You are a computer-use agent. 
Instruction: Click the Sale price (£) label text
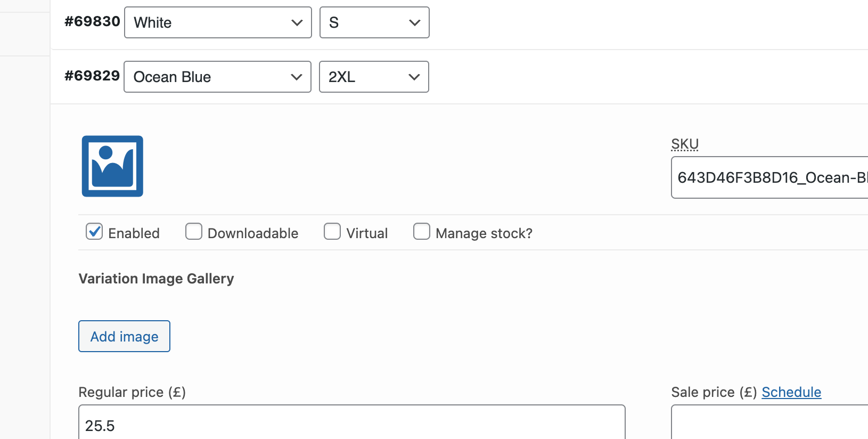714,392
